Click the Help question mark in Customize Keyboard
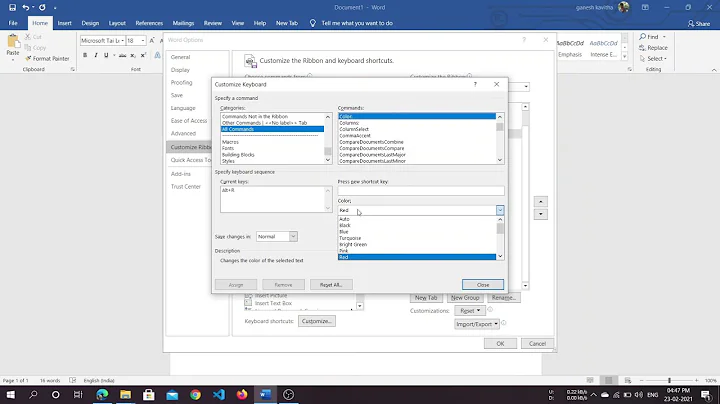The image size is (720, 404). 475,84
